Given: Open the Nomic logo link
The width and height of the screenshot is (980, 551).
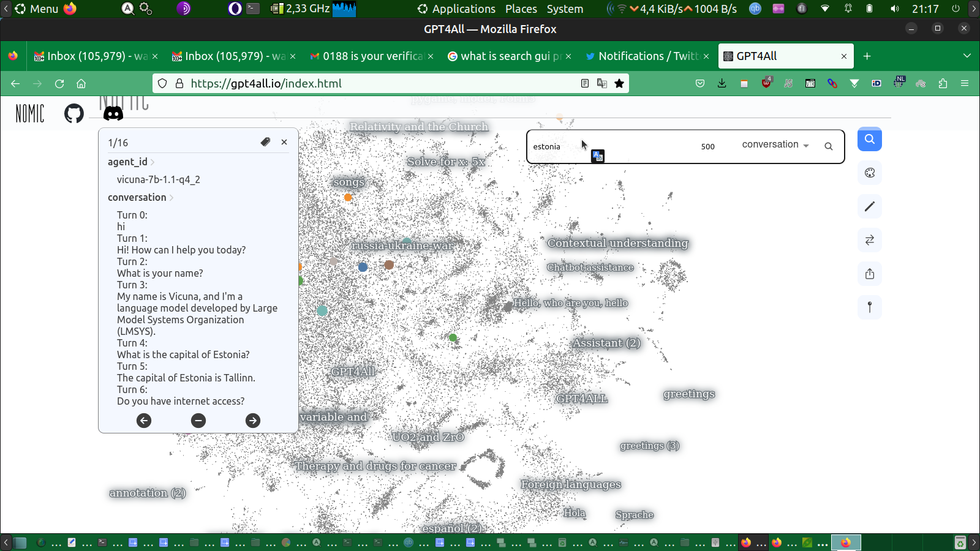Looking at the screenshot, I should tap(30, 113).
